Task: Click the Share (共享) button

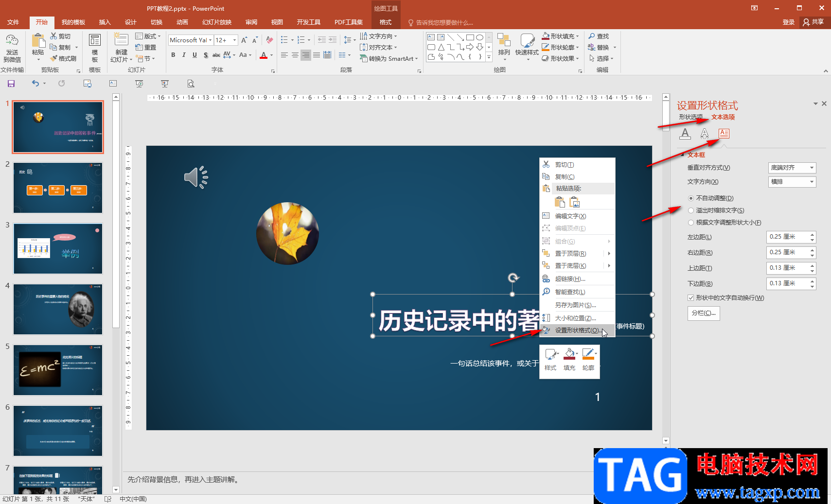Action: (813, 22)
